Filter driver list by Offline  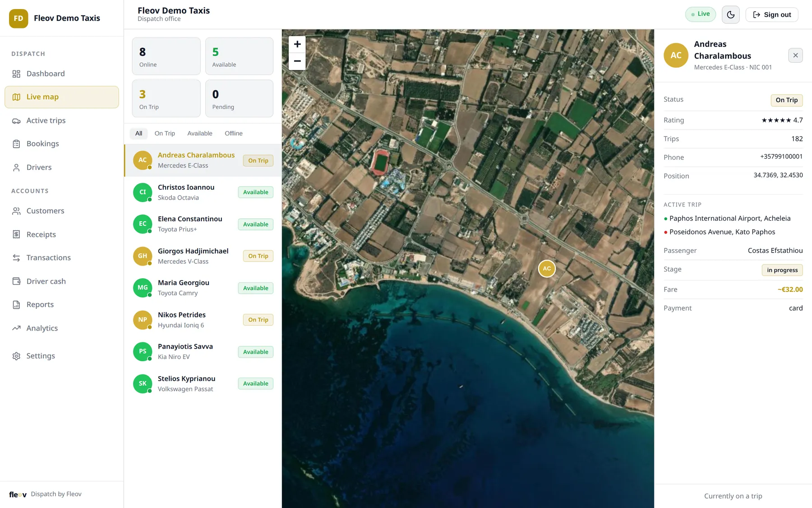tap(234, 134)
